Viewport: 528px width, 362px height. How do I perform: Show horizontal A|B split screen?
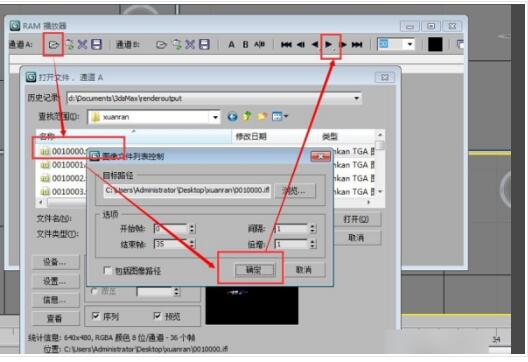[x=259, y=44]
